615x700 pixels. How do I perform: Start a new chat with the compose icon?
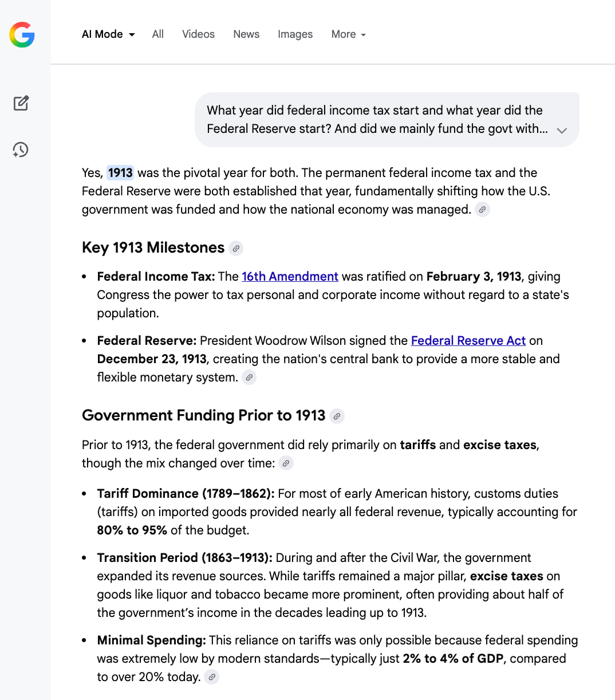pos(21,103)
